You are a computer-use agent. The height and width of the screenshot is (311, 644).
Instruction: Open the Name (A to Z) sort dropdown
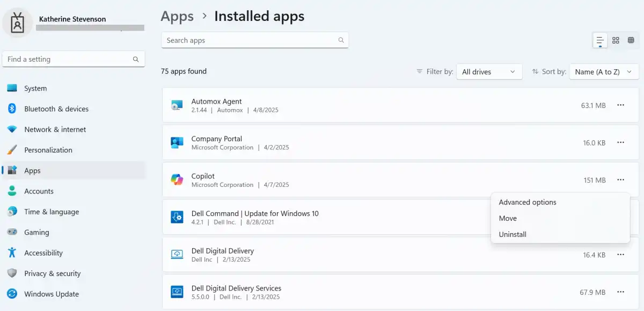[x=604, y=71]
